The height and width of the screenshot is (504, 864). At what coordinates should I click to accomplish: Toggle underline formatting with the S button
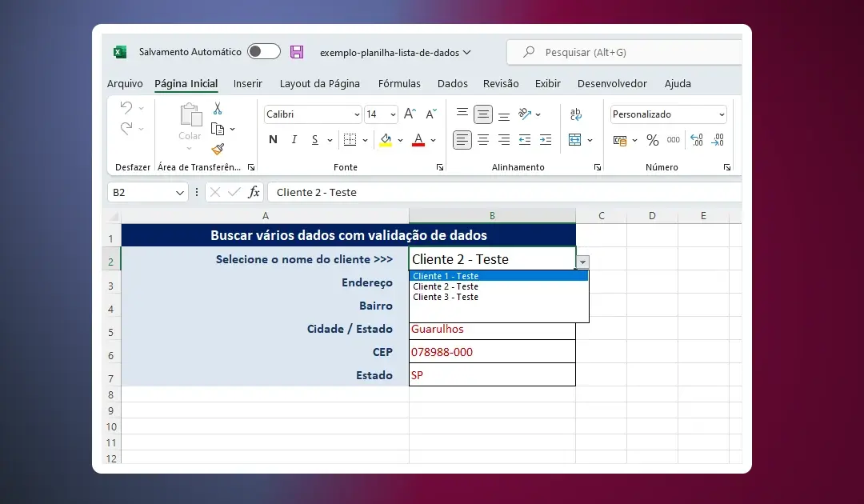pyautogui.click(x=314, y=140)
